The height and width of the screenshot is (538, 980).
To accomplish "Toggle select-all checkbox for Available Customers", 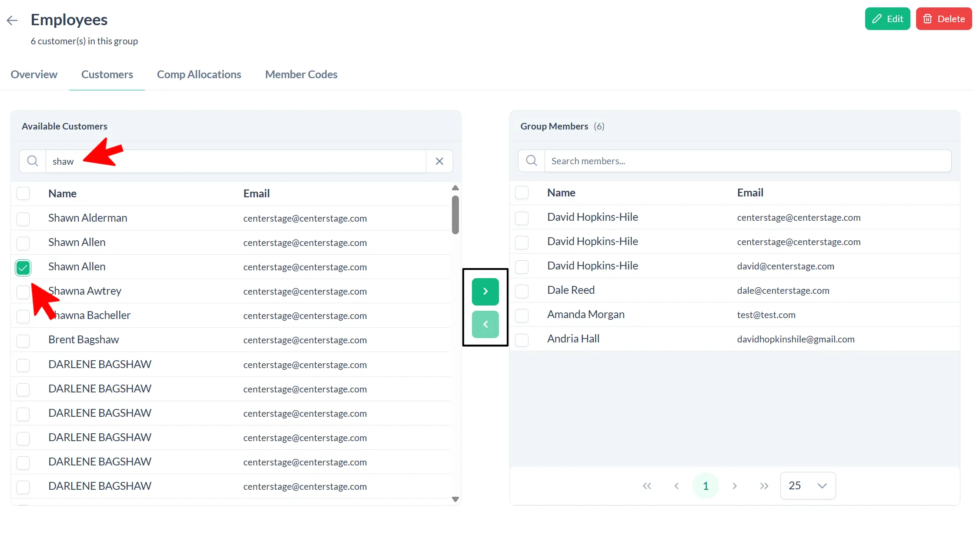I will click(23, 193).
